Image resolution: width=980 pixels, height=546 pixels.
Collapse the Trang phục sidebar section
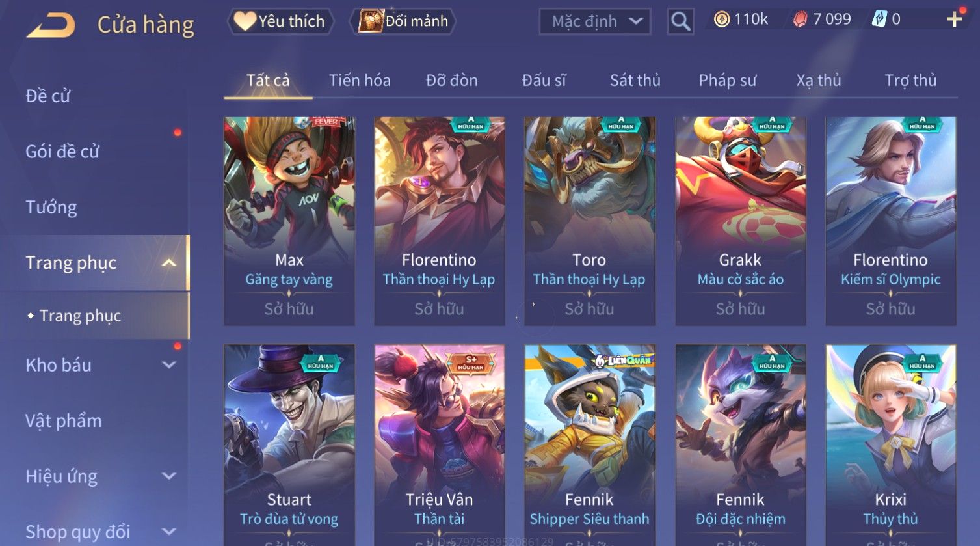coord(168,263)
